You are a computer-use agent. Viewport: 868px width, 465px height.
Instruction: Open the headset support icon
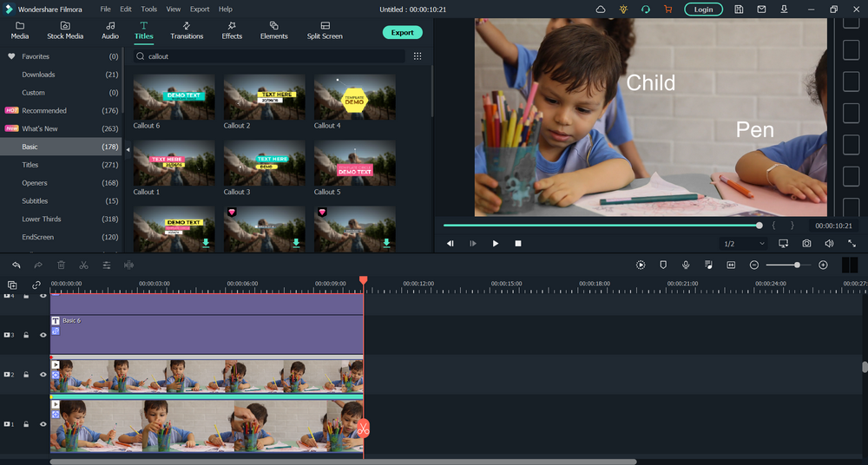pyautogui.click(x=646, y=9)
